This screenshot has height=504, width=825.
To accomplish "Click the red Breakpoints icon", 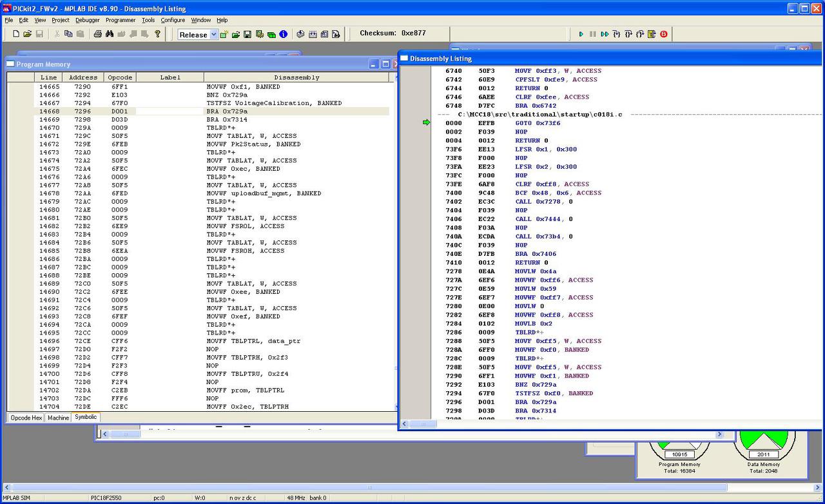I will [x=664, y=34].
